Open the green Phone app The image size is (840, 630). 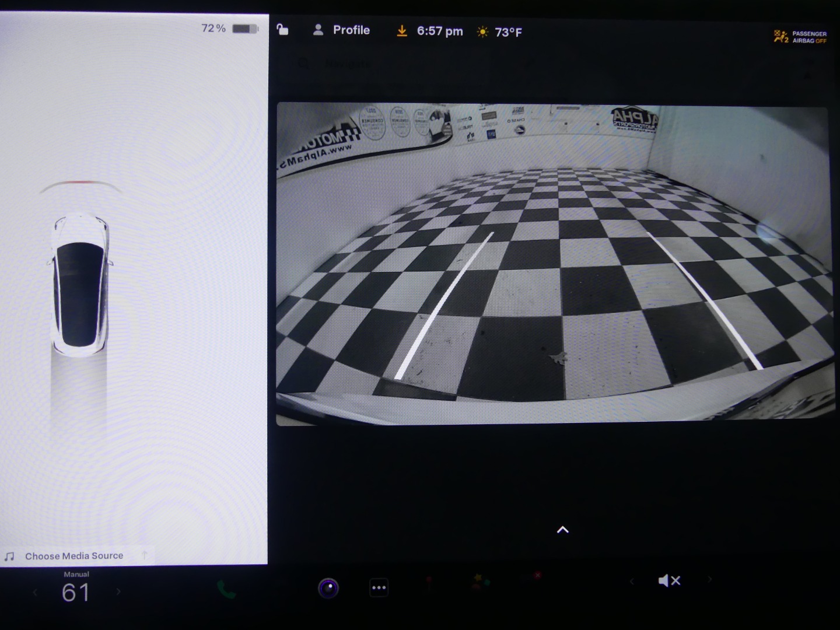click(226, 589)
